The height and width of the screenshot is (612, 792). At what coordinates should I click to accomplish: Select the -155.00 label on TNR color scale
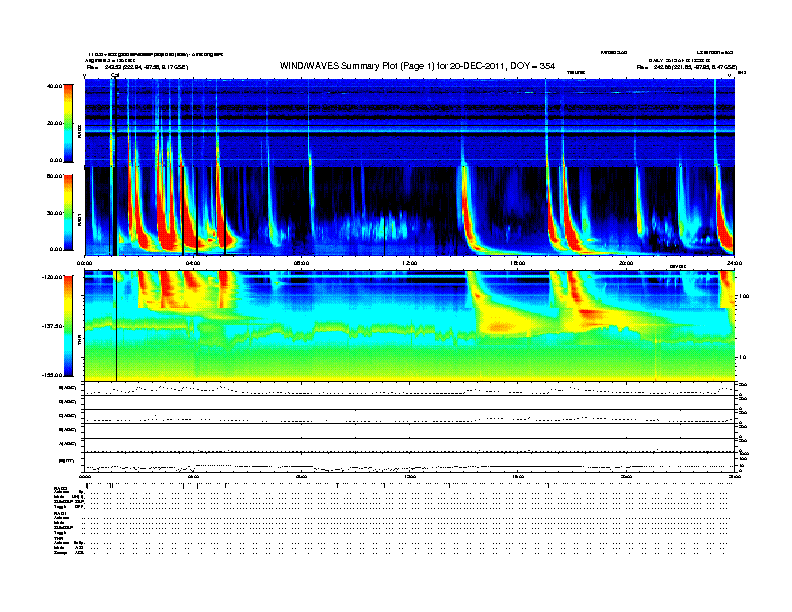tap(53, 375)
